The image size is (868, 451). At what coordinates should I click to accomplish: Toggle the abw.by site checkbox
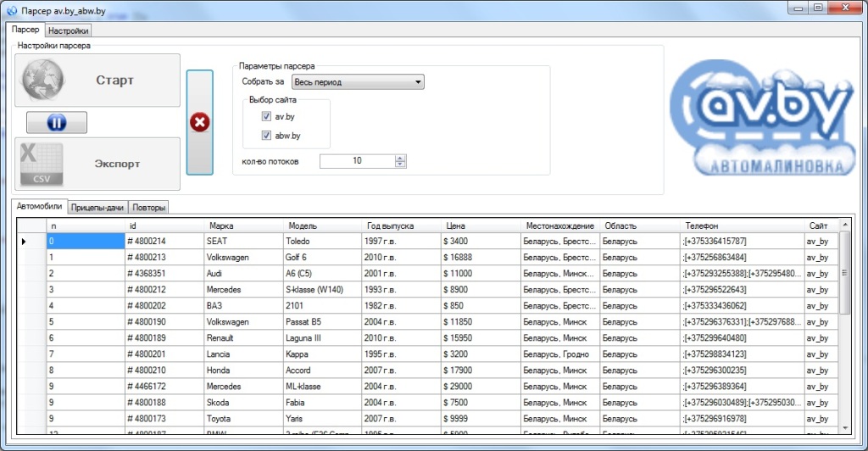coord(266,135)
